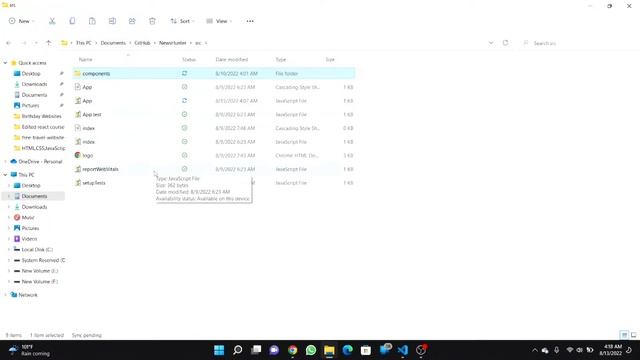640x360 pixels.
Task: Select the components folder row
Action: (214, 73)
